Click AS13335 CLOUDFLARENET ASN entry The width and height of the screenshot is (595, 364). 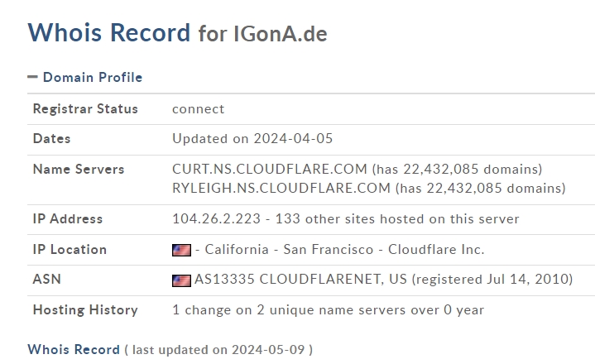pos(300,280)
